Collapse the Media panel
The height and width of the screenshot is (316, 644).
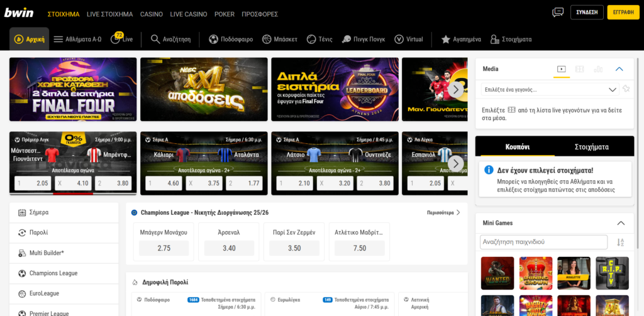click(x=619, y=69)
